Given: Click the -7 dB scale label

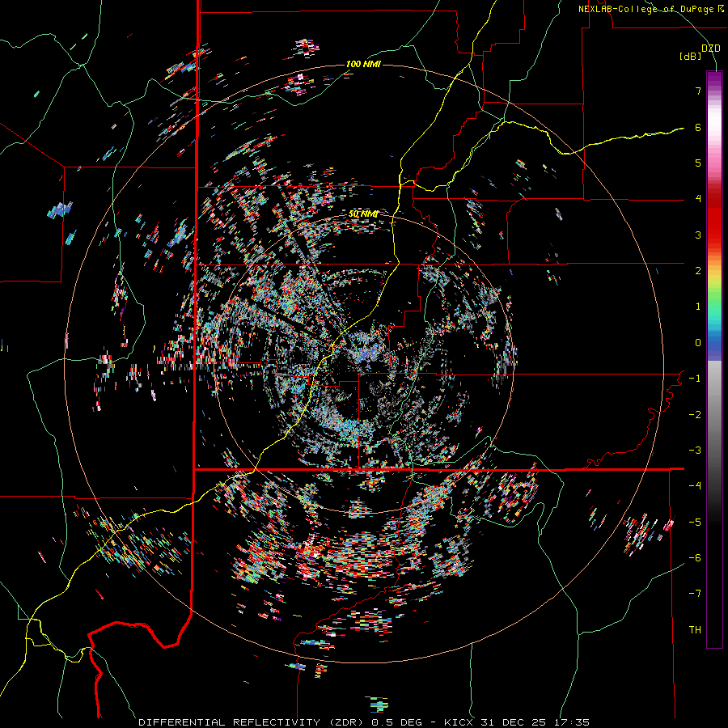Looking at the screenshot, I should pyautogui.click(x=695, y=594).
